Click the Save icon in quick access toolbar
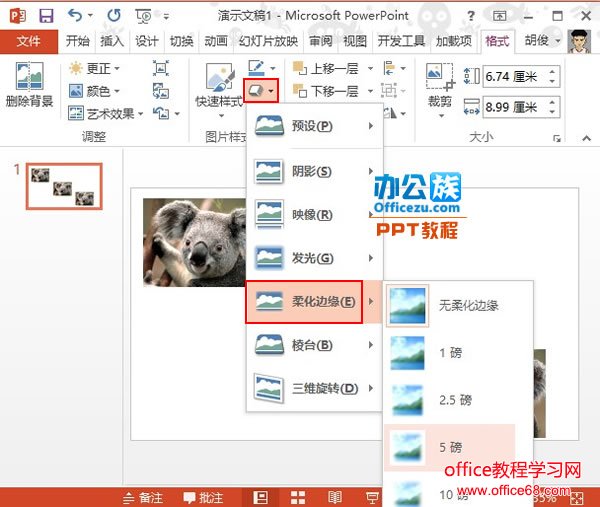Image resolution: width=600 pixels, height=507 pixels. click(46, 16)
